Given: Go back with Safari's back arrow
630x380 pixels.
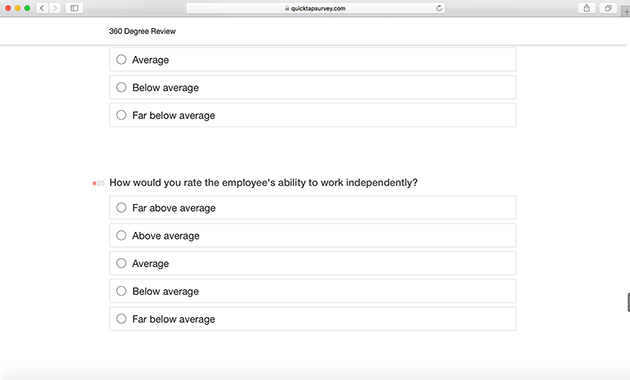Looking at the screenshot, I should [x=42, y=8].
